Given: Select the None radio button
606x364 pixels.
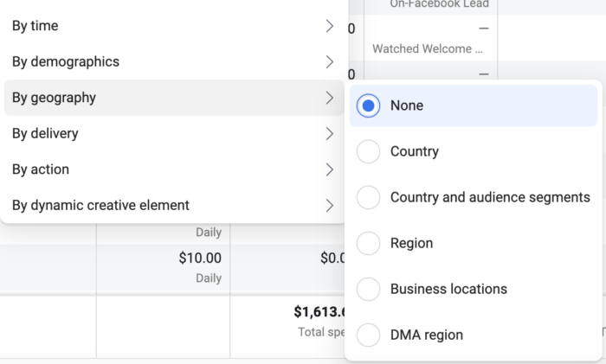Looking at the screenshot, I should [x=368, y=105].
